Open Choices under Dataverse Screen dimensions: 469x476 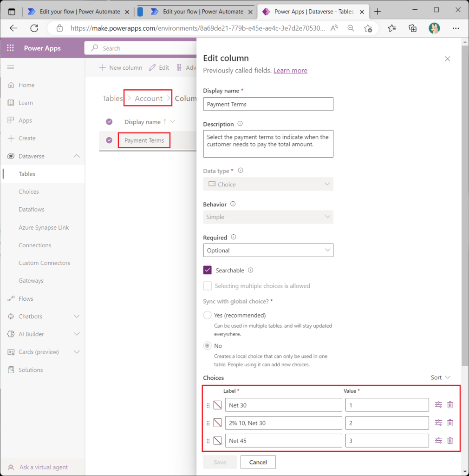coord(29,192)
